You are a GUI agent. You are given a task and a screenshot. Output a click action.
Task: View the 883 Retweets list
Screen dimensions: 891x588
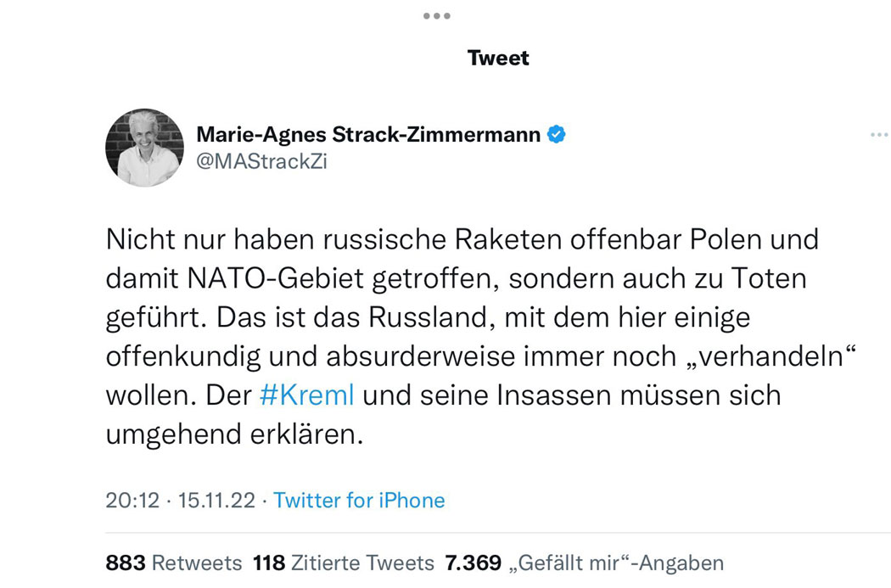[x=174, y=563]
